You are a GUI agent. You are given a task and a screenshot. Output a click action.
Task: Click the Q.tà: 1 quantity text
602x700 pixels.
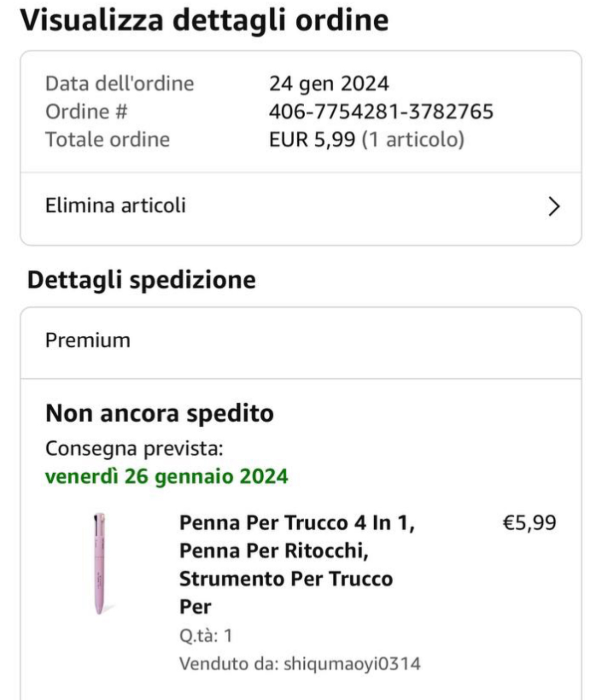click(x=206, y=636)
